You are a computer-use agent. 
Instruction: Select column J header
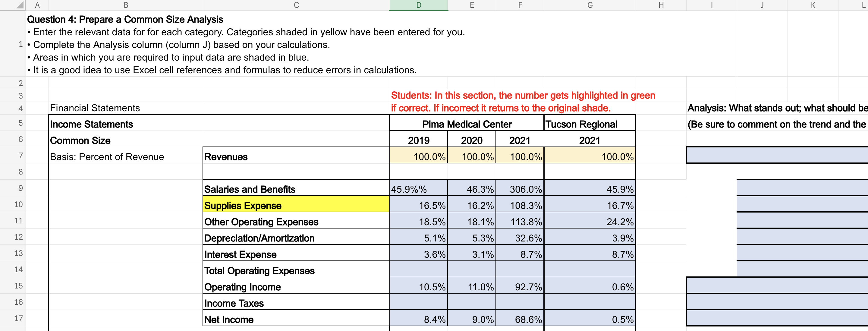[x=762, y=5]
